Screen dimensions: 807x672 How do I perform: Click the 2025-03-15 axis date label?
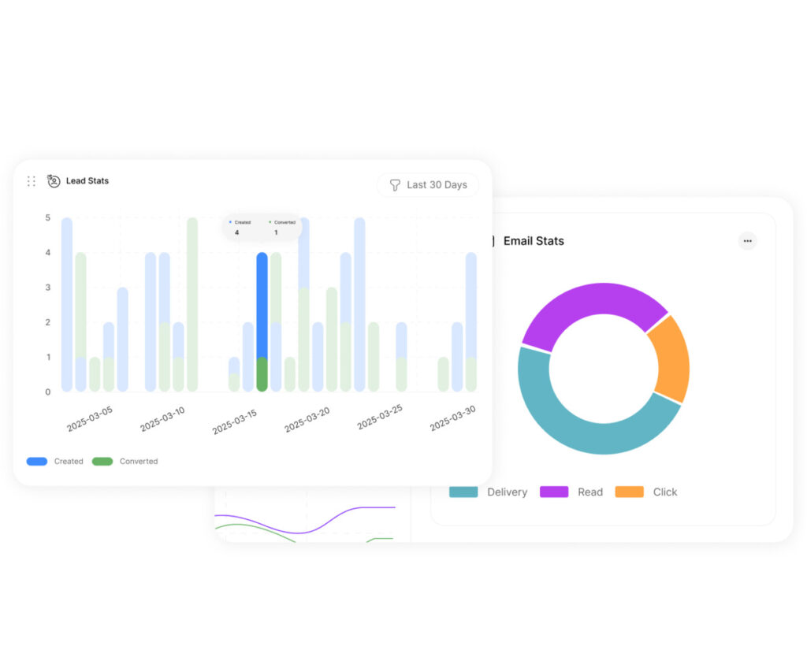click(x=235, y=420)
